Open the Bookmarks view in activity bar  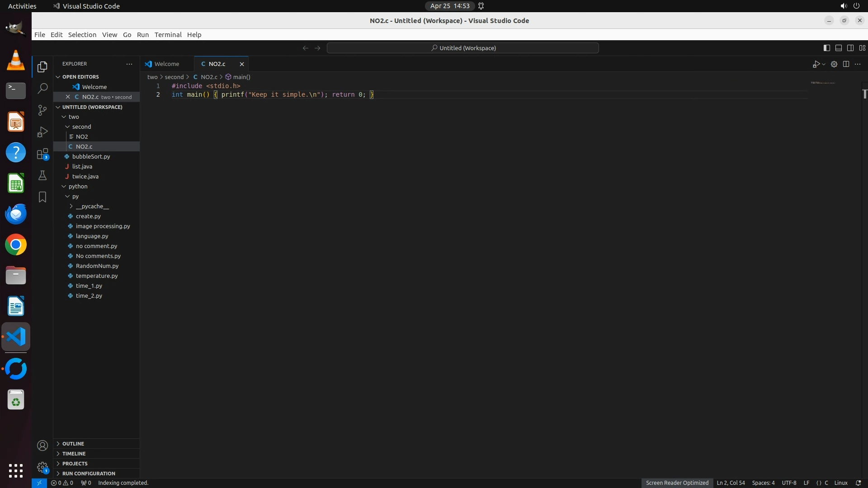pyautogui.click(x=42, y=197)
